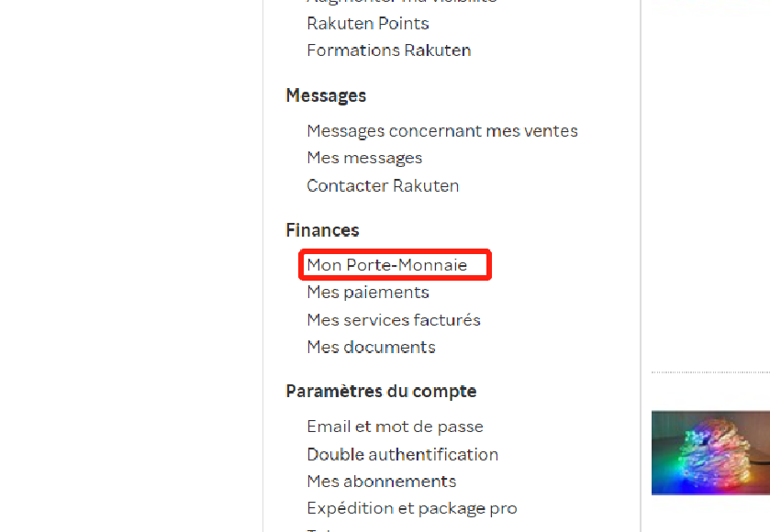Click the cut-off link below Expédition et package pro

click(x=321, y=528)
